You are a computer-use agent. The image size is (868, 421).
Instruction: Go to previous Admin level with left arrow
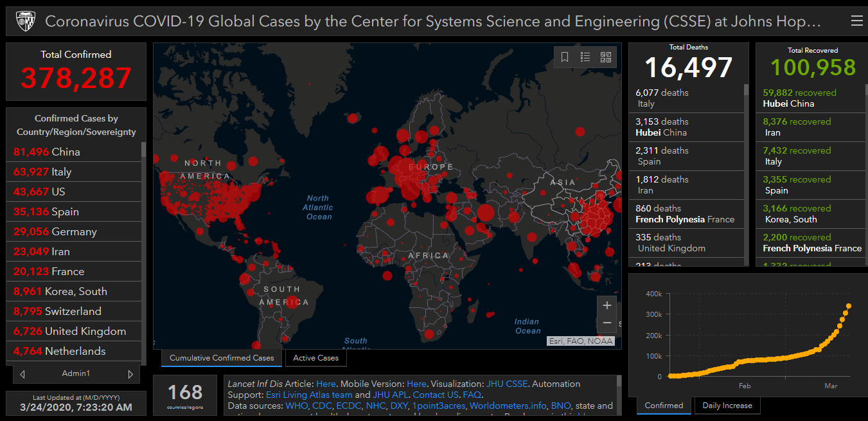(x=22, y=374)
